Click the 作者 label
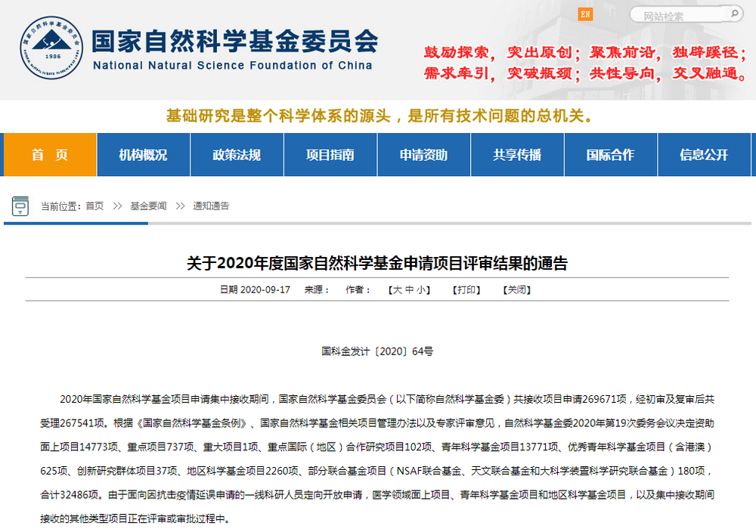756x532 pixels. 358,289
